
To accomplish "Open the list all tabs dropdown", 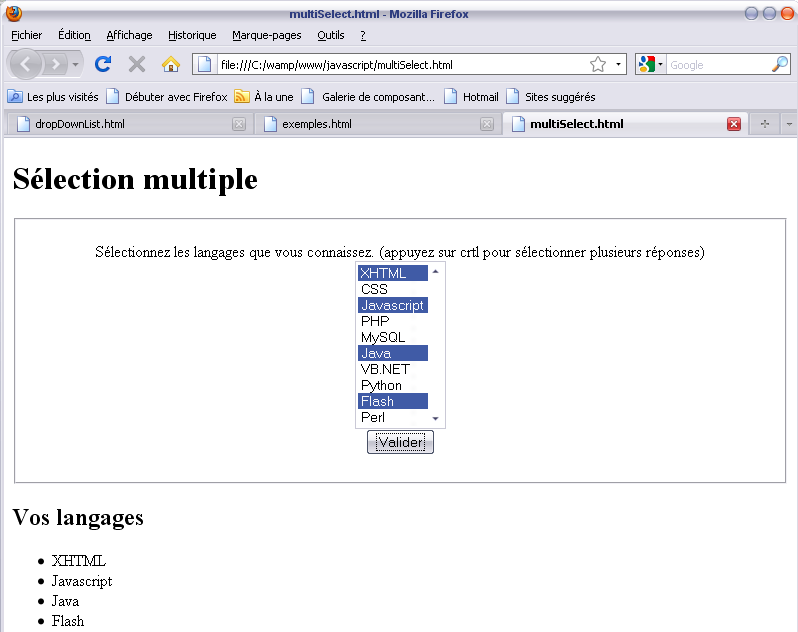I will click(789, 124).
